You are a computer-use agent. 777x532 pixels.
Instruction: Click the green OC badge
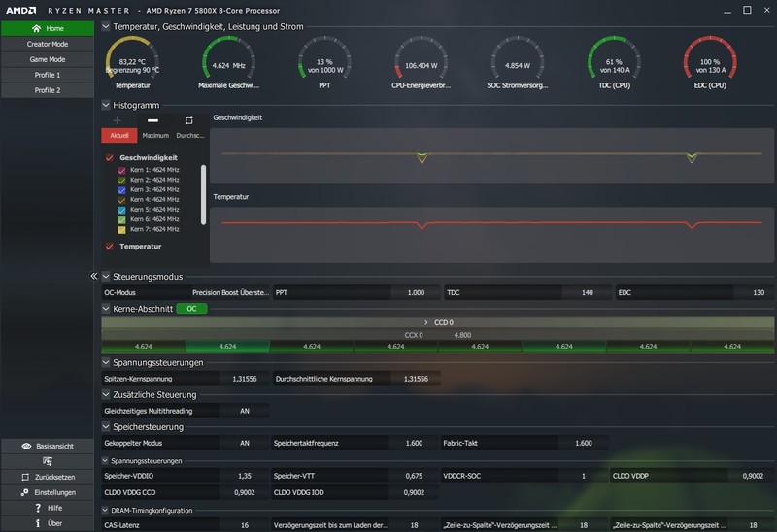(x=191, y=309)
